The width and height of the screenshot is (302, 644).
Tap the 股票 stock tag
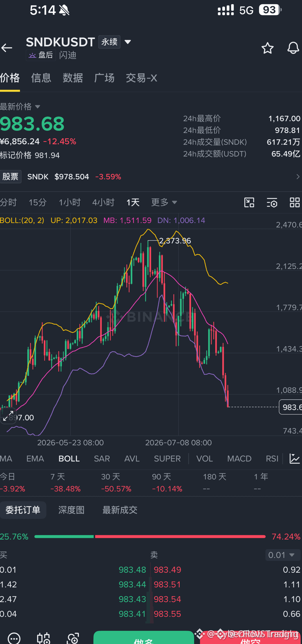click(11, 177)
